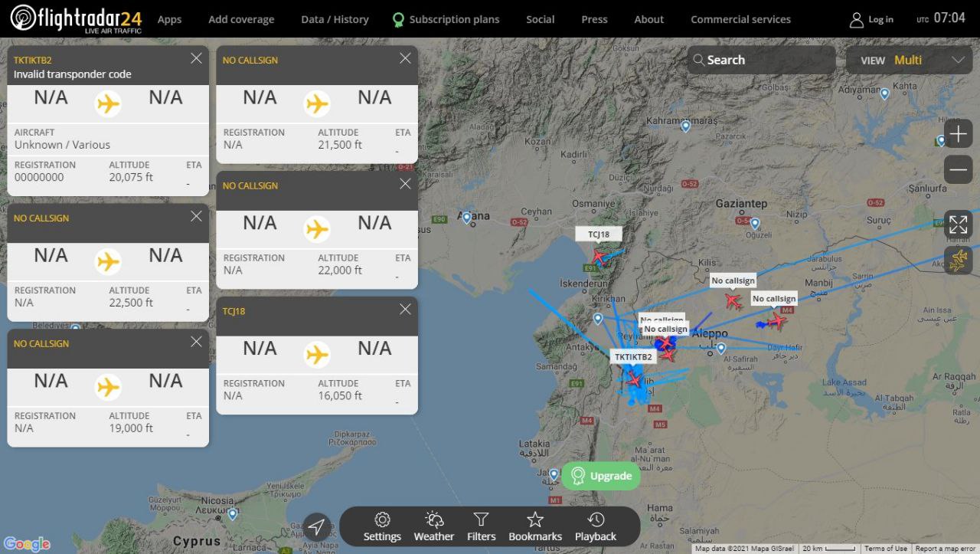Click the yellow aircraft multi-select icon
Image resolution: width=980 pixels, height=554 pixels.
(x=959, y=261)
